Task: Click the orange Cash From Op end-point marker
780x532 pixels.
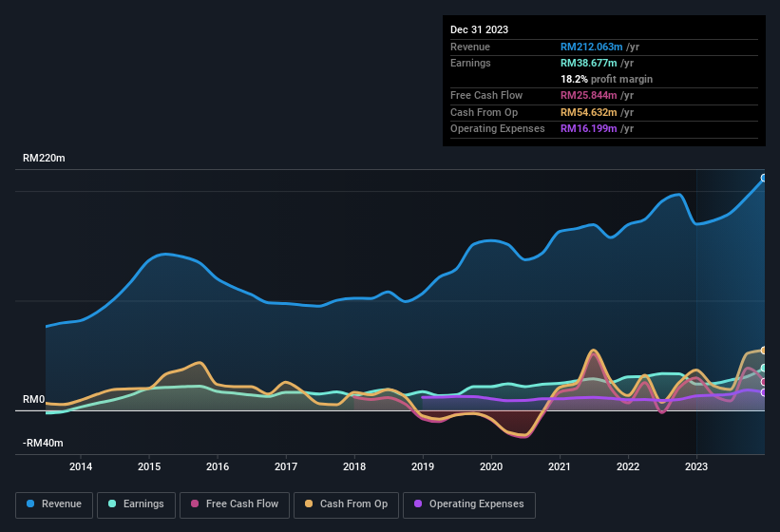Action: click(x=763, y=351)
